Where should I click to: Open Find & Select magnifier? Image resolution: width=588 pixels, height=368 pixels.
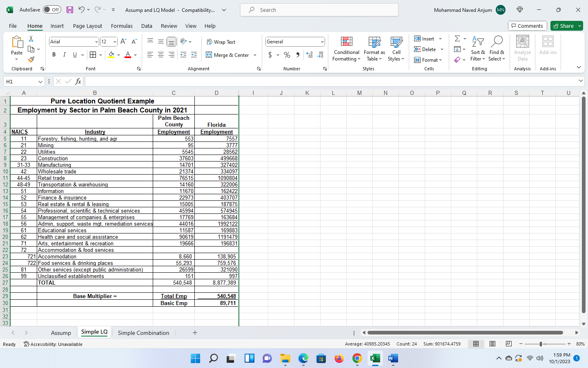coord(497,49)
